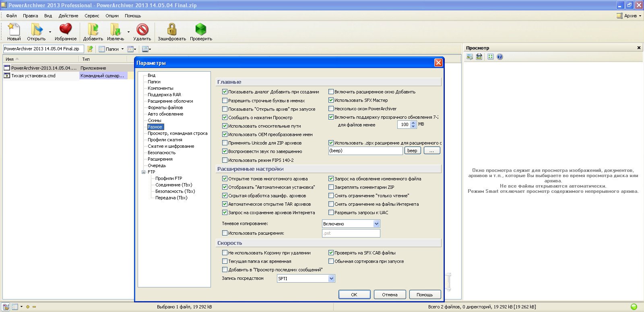Click the (beep) sound input field
This screenshot has width=644, height=312.
click(x=365, y=151)
